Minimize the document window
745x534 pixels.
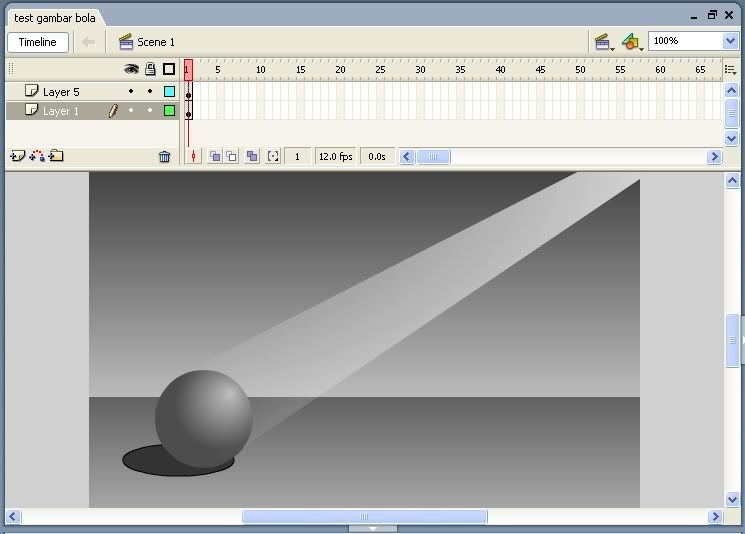coord(694,16)
